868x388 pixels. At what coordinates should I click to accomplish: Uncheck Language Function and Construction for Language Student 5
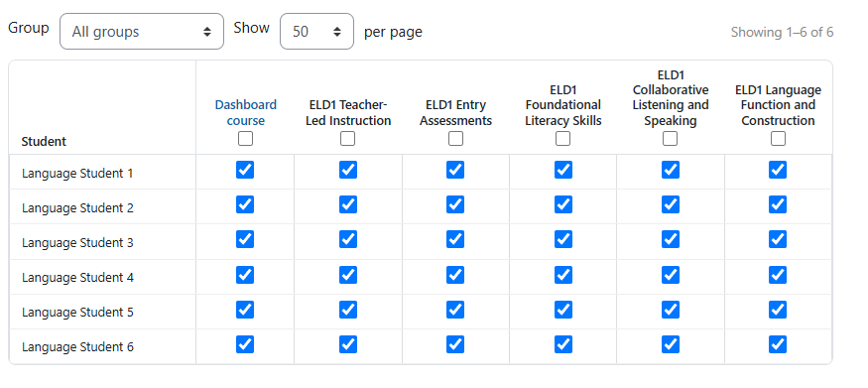tap(778, 310)
